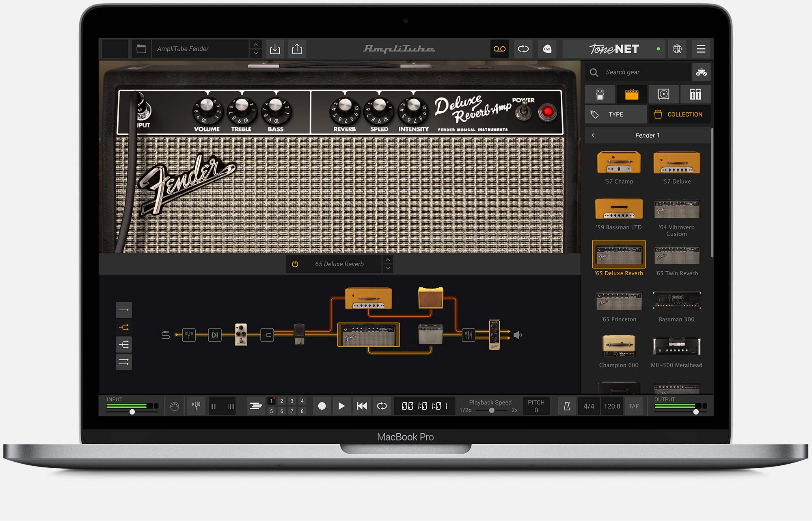The height and width of the screenshot is (521, 812).
Task: Open the tuner in the transport bar
Action: point(195,406)
